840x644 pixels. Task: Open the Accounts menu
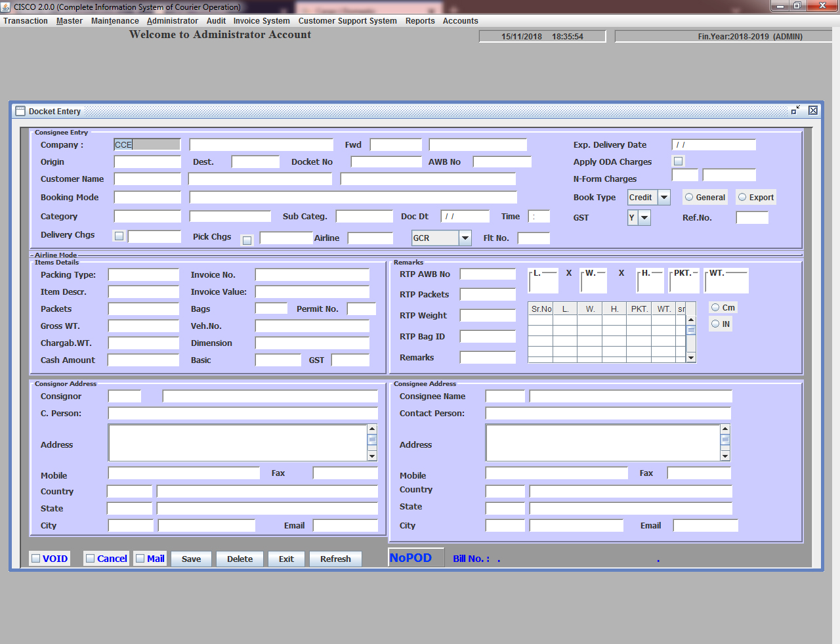point(461,21)
